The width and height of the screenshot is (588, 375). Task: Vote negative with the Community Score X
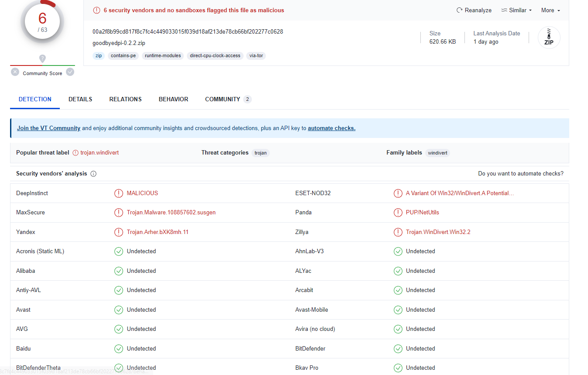[x=15, y=72]
